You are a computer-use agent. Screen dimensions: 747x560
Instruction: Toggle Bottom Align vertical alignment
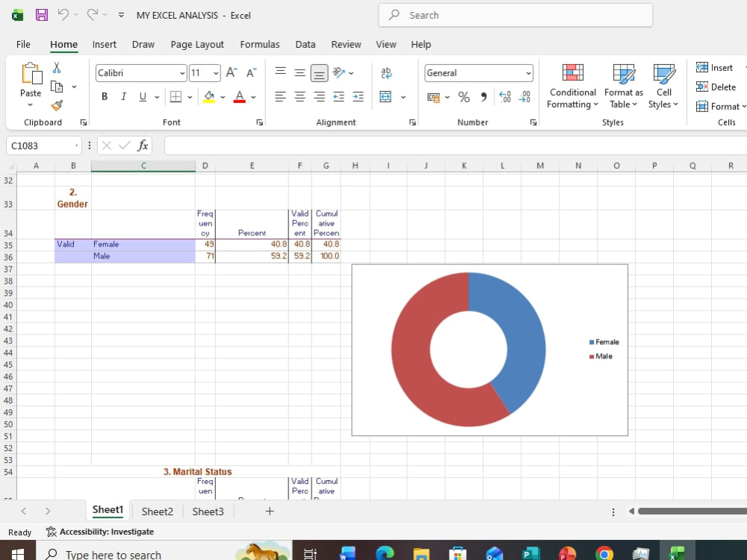pos(319,73)
